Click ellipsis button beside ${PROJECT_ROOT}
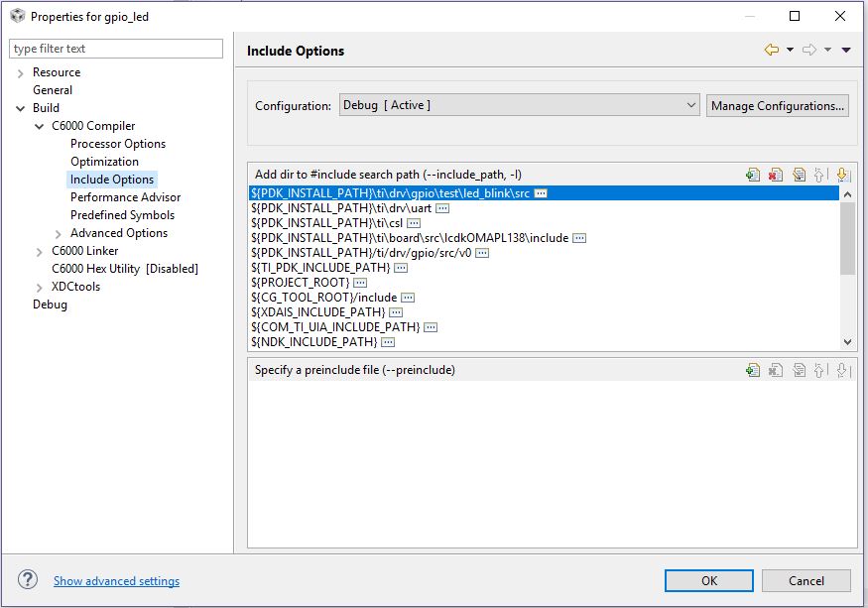 point(360,283)
